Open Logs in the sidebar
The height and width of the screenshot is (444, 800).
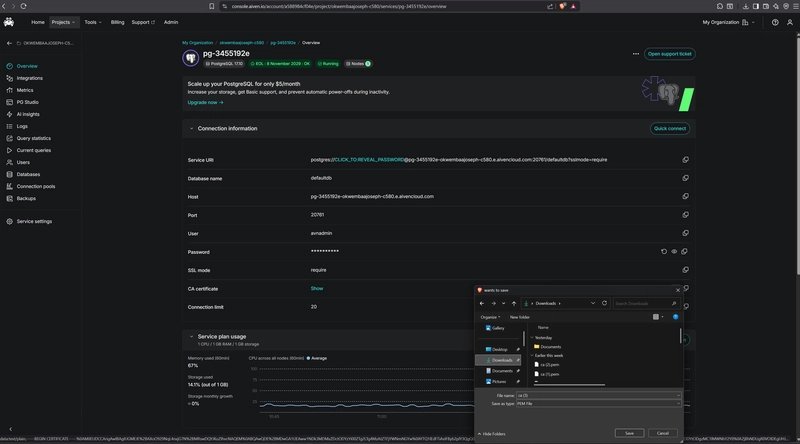(x=22, y=126)
